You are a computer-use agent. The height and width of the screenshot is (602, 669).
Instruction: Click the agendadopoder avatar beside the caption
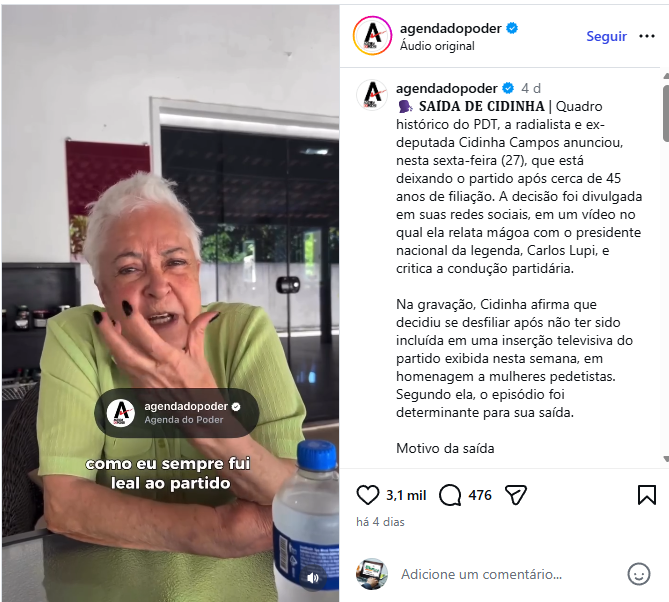click(x=372, y=94)
